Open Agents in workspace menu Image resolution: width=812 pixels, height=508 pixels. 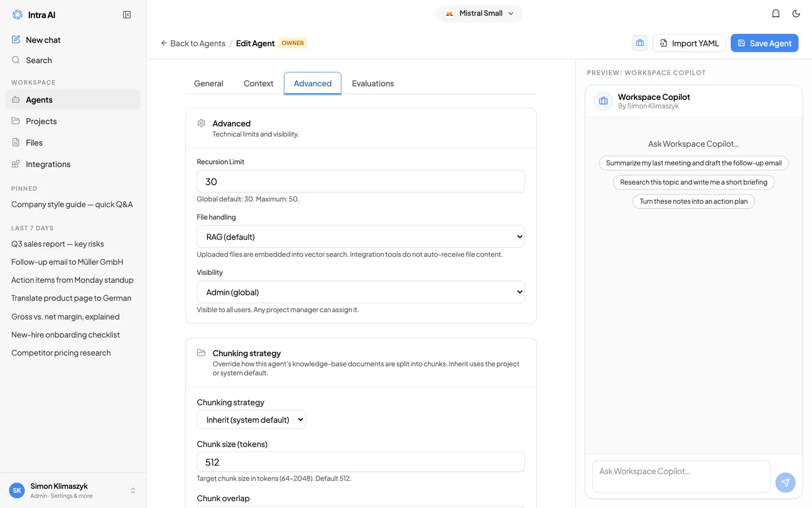click(73, 99)
